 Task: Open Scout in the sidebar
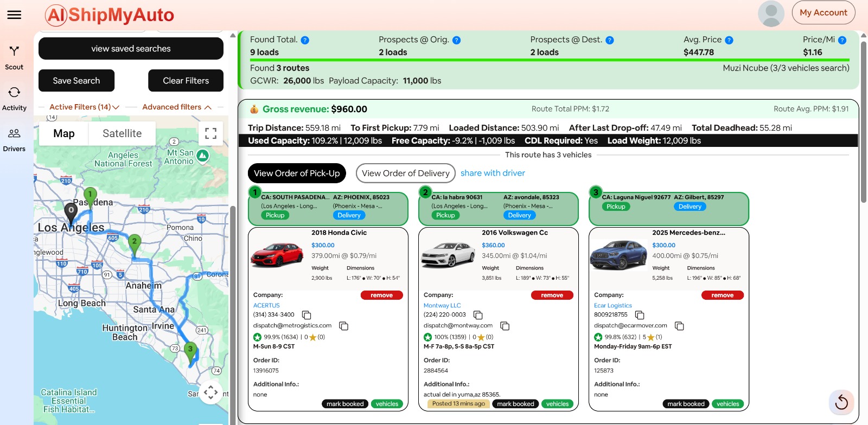[14, 57]
